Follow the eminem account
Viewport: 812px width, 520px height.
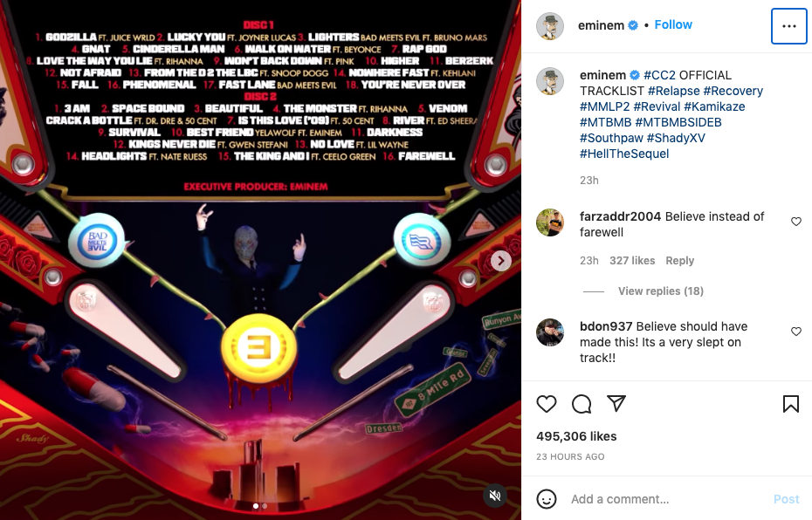coord(672,24)
